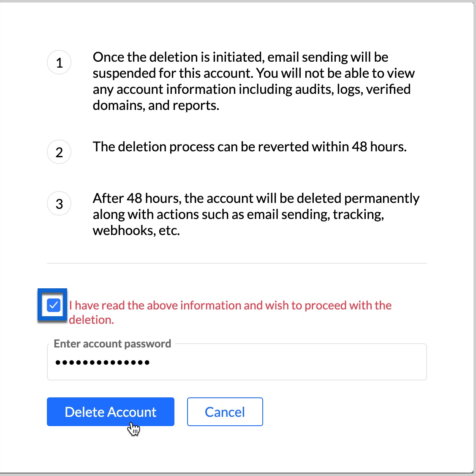Click the red word "deletion." under the checkbox label
This screenshot has height=476, width=476.
pyautogui.click(x=91, y=320)
